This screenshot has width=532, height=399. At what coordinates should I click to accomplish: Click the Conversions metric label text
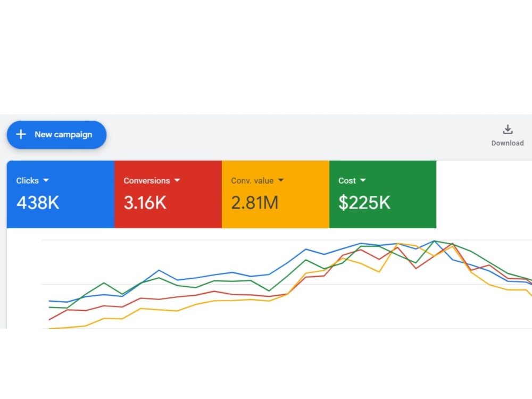[147, 180]
